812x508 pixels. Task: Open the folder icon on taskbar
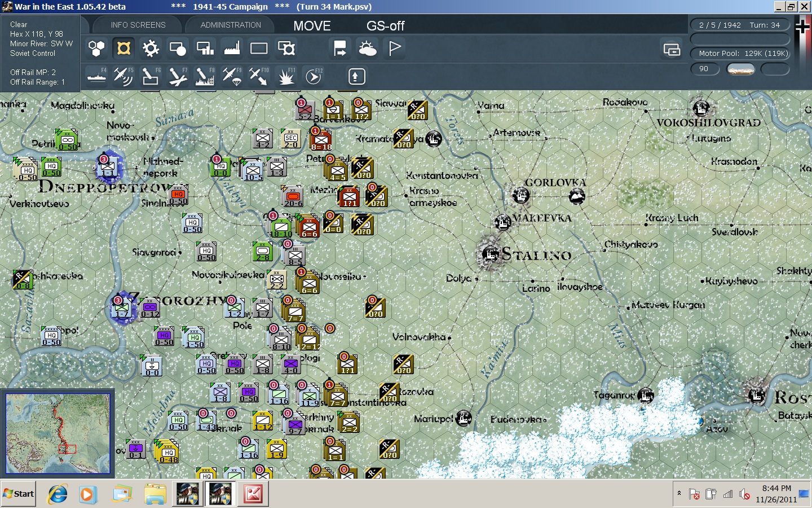tap(155, 494)
